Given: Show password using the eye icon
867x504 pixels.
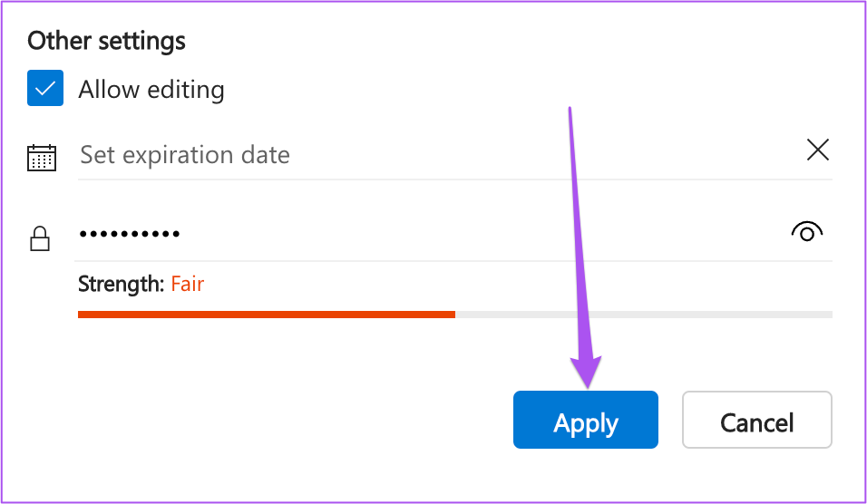Looking at the screenshot, I should tap(807, 231).
